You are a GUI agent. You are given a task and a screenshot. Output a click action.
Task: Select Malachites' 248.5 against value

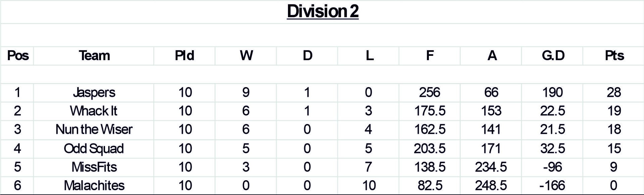click(491, 185)
